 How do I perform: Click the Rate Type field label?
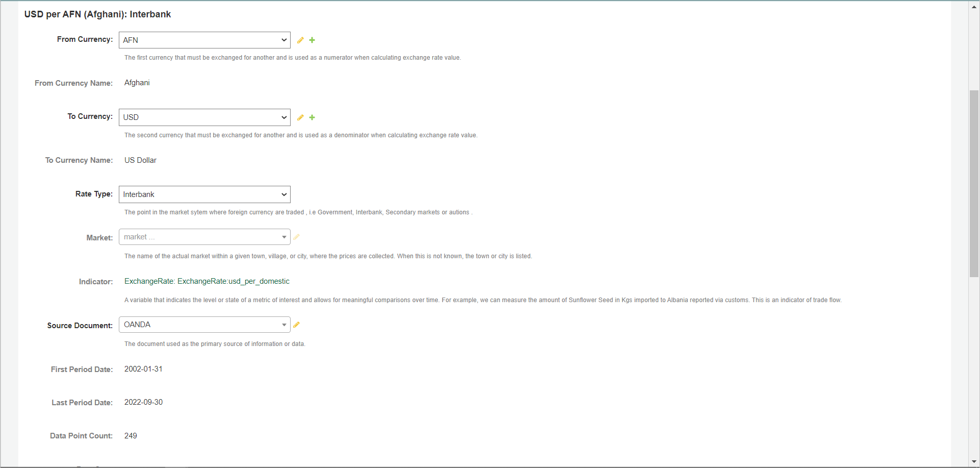(94, 194)
